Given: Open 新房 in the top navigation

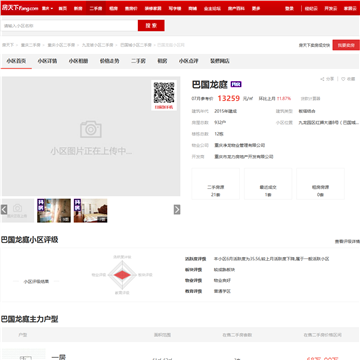Looking at the screenshot, I should click(x=78, y=8).
